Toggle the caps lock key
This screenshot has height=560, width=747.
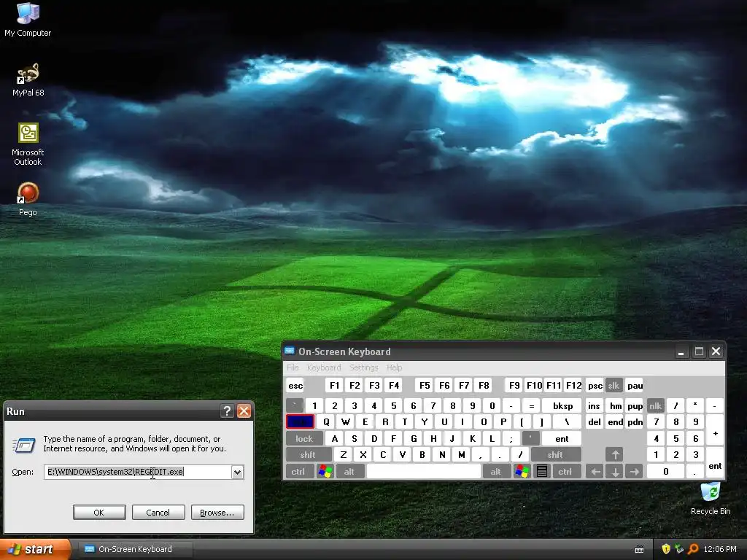(304, 438)
